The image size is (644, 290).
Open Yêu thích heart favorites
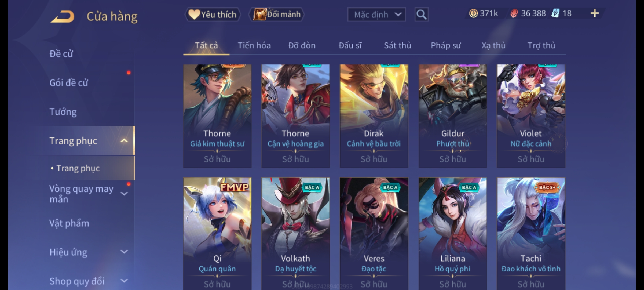[213, 14]
